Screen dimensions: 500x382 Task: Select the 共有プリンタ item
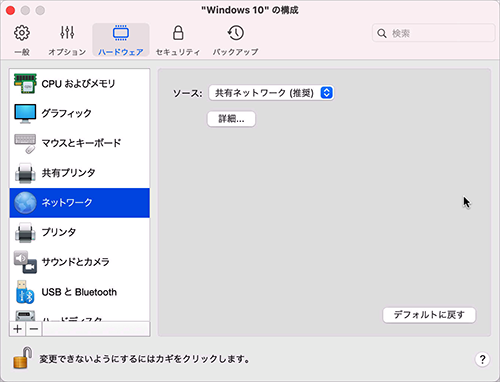point(80,173)
